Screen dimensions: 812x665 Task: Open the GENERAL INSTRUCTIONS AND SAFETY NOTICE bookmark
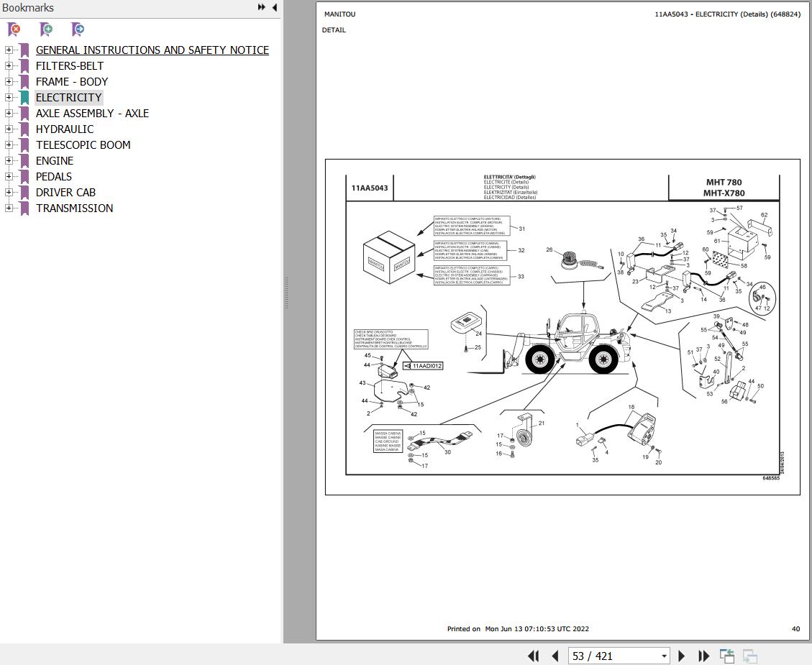click(152, 50)
